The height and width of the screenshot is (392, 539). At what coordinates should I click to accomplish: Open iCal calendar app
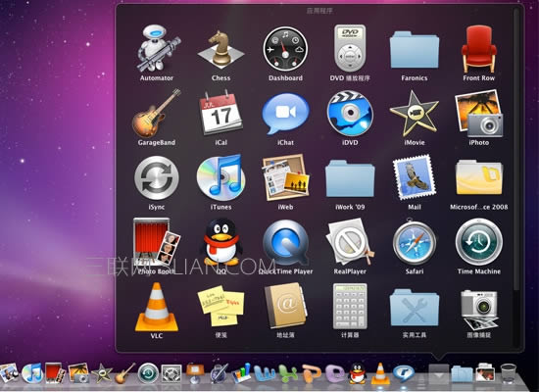click(x=220, y=113)
